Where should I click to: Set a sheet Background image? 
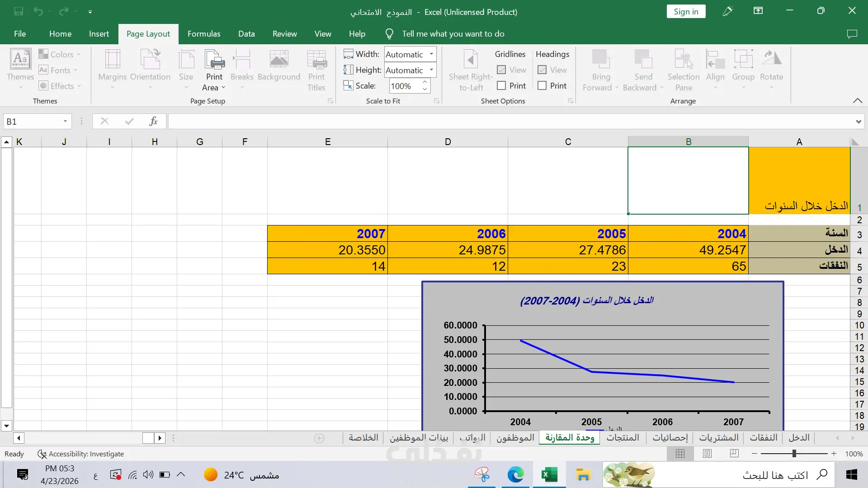coord(279,66)
